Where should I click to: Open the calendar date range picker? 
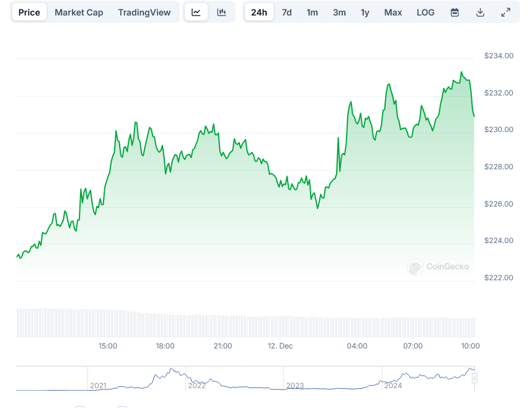[x=454, y=12]
